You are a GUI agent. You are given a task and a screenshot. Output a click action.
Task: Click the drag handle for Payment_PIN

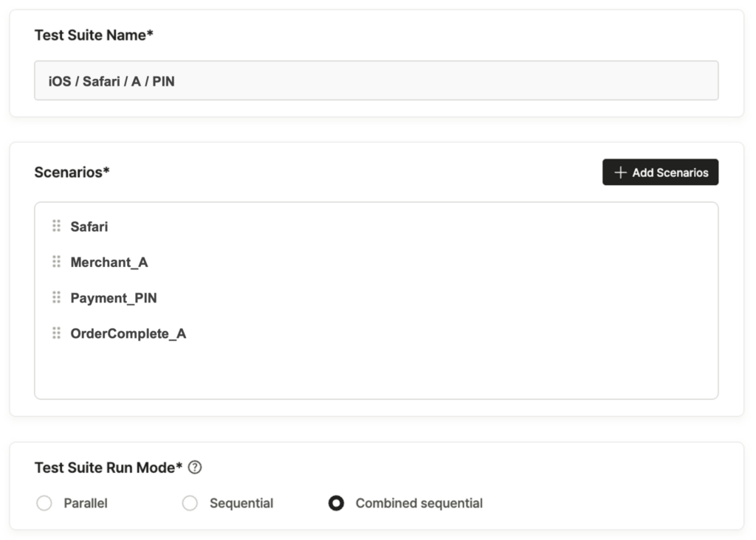[x=56, y=297]
